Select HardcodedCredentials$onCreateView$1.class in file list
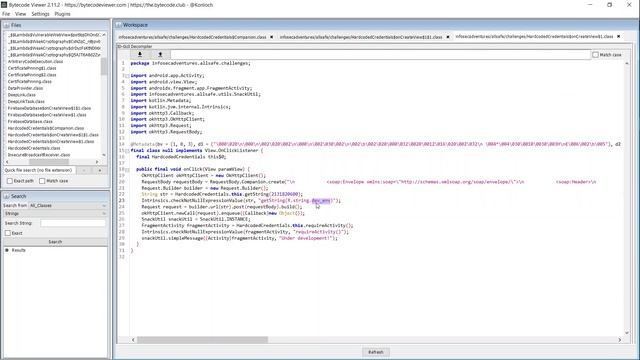This screenshot has width=640, height=360. point(51,141)
